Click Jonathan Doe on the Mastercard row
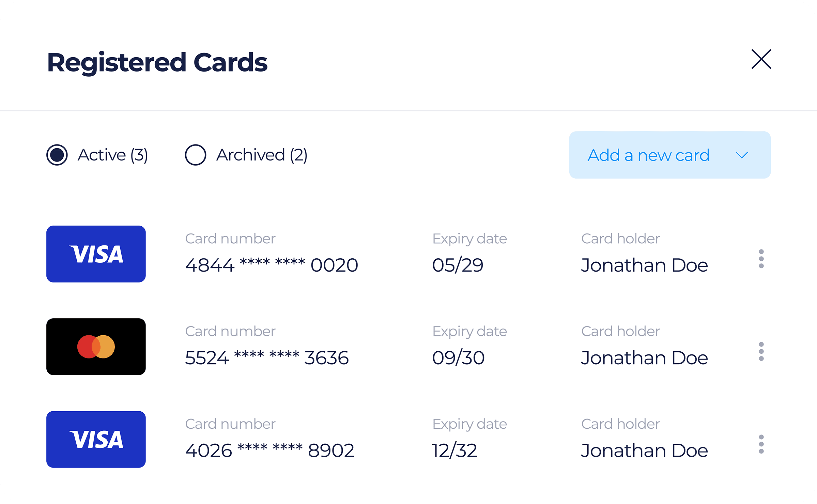Viewport: 817px width, 504px height. (x=644, y=358)
